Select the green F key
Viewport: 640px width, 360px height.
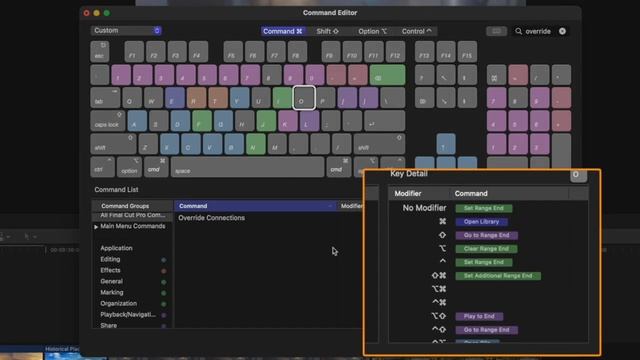coord(202,121)
